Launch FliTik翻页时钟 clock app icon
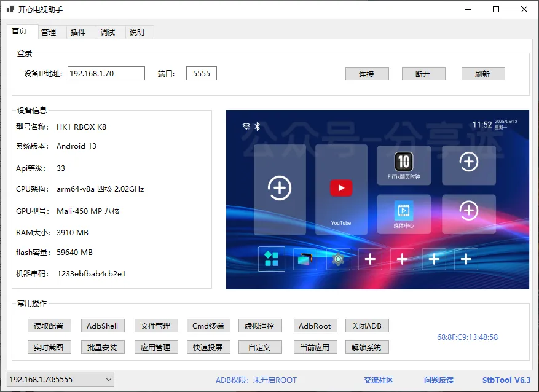Viewport: 539px width, 392px height. click(403, 165)
